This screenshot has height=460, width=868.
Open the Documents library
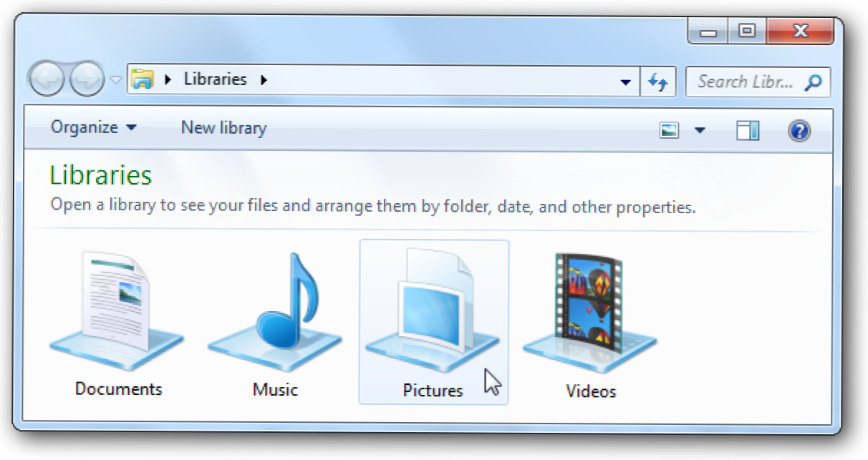pyautogui.click(x=117, y=322)
